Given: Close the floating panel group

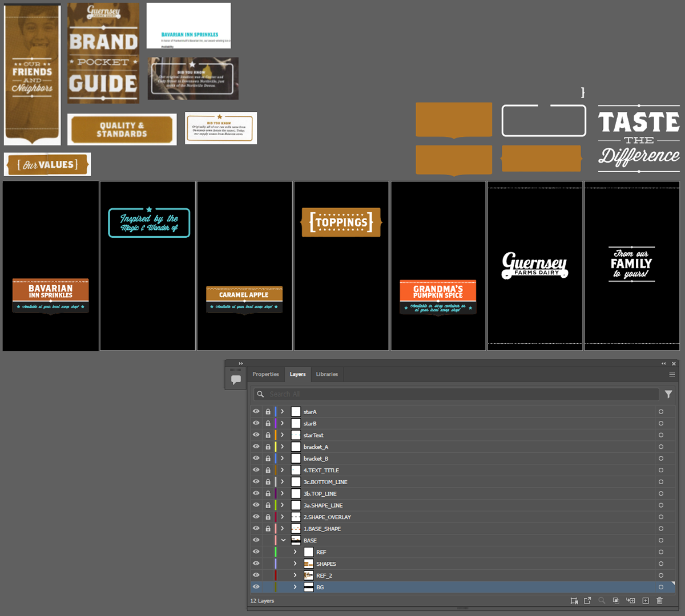Looking at the screenshot, I should [674, 363].
